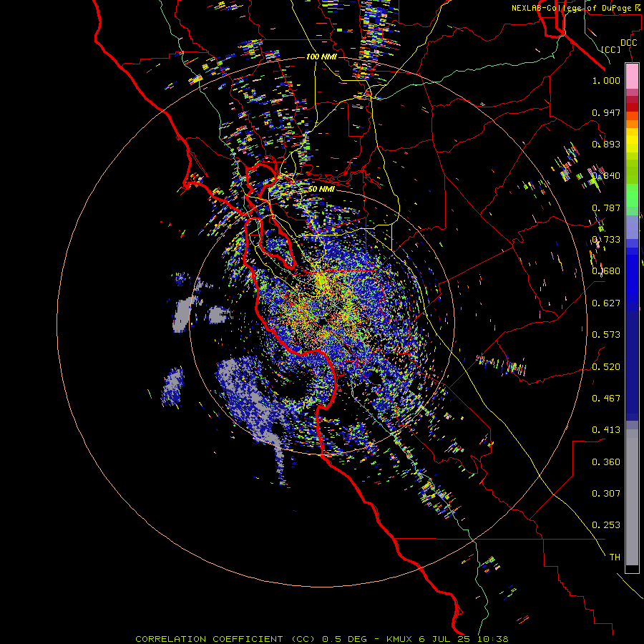Pick the yellow segment of the color bar
Image resolution: width=644 pixels, height=644 pixels.
pyautogui.click(x=632, y=140)
